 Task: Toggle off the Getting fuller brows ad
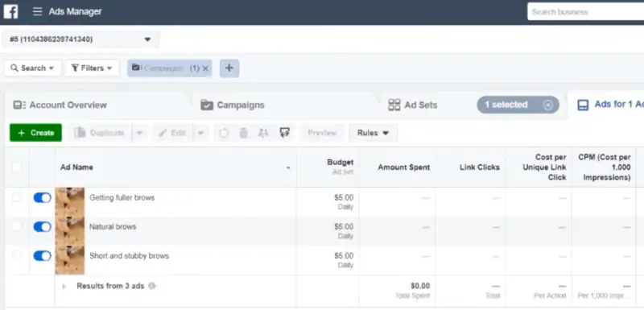(x=42, y=198)
